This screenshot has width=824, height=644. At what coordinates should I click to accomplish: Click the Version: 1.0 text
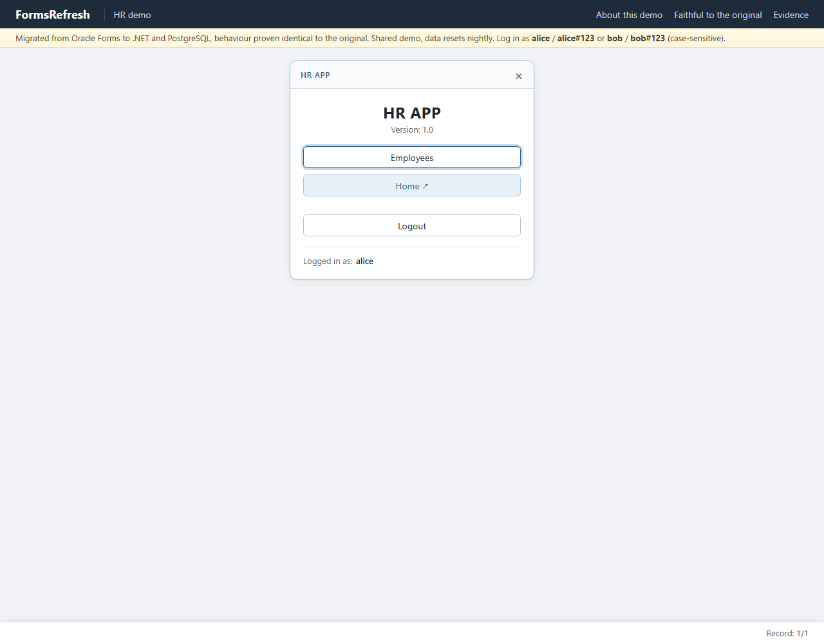click(x=412, y=129)
